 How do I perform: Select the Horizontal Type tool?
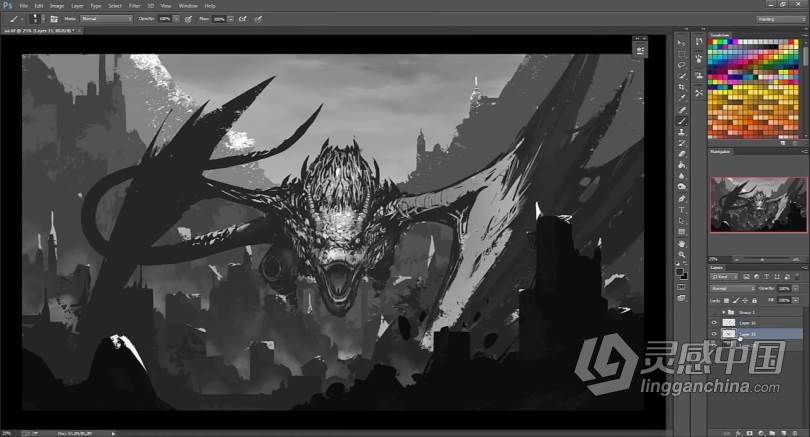(682, 210)
